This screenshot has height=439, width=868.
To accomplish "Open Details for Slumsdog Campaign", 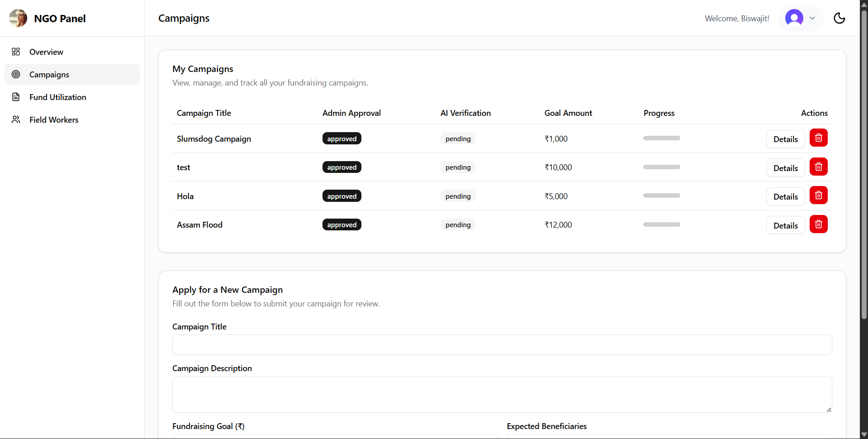I will (x=785, y=139).
